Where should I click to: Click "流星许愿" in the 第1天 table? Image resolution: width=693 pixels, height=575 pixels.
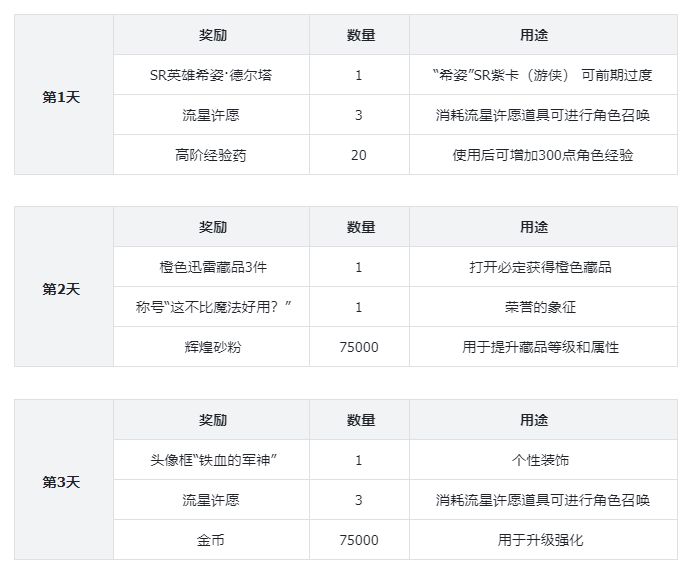click(211, 115)
